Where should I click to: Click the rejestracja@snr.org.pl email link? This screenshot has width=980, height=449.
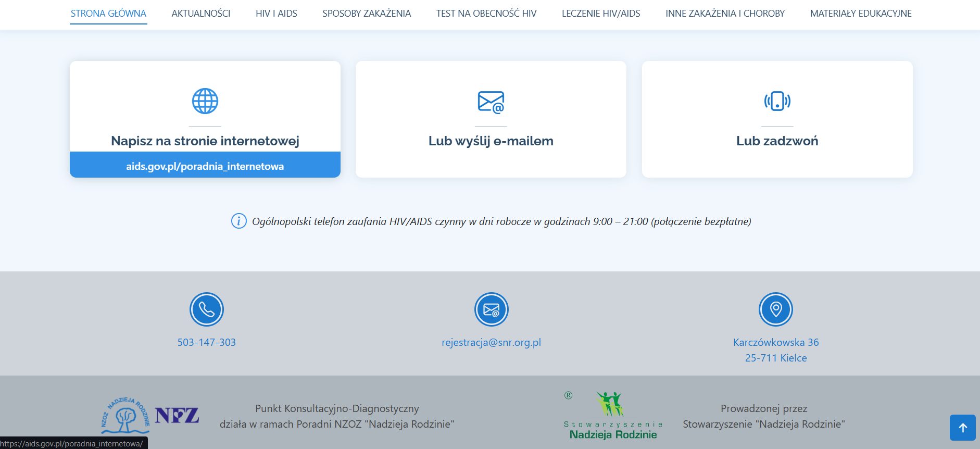pos(491,342)
